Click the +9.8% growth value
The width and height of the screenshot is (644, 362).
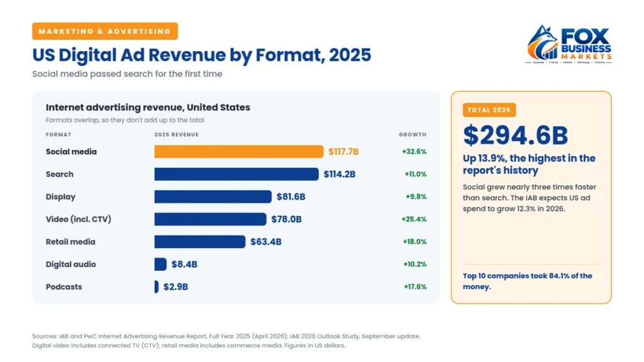point(416,197)
